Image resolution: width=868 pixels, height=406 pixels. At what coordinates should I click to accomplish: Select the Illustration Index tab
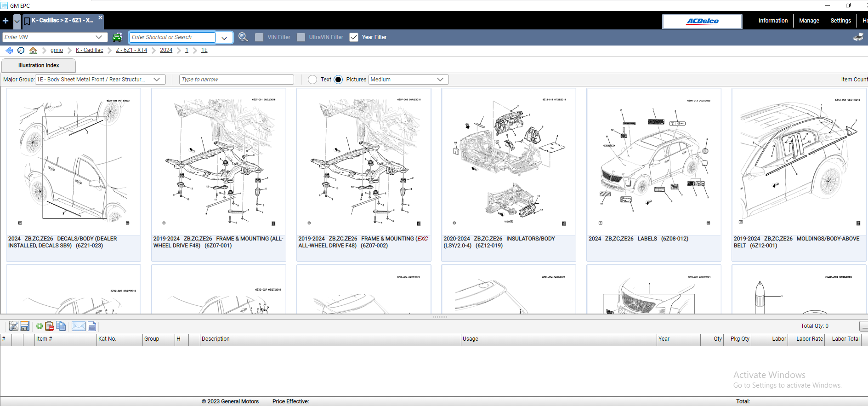point(39,65)
